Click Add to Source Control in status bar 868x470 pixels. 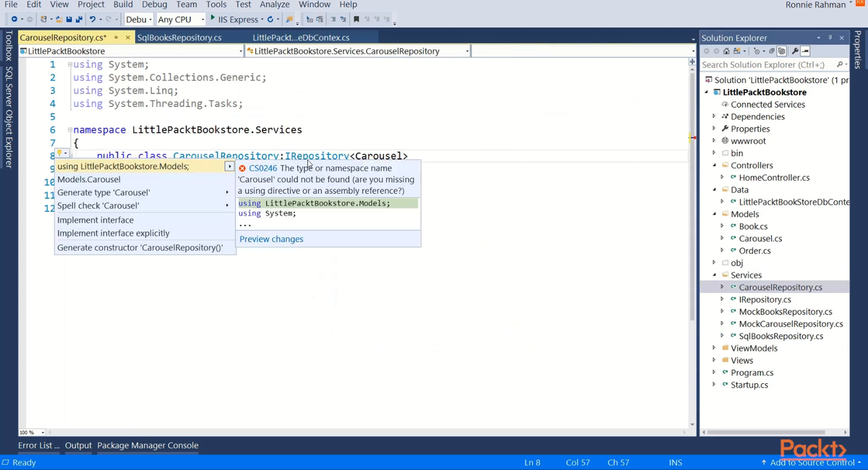pos(811,462)
